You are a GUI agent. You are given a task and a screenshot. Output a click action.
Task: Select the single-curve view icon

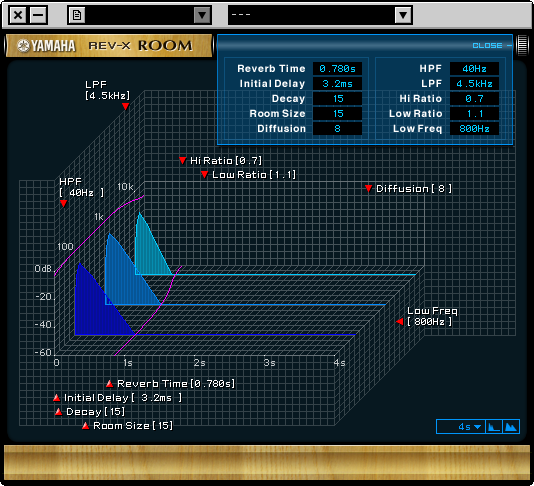click(494, 426)
